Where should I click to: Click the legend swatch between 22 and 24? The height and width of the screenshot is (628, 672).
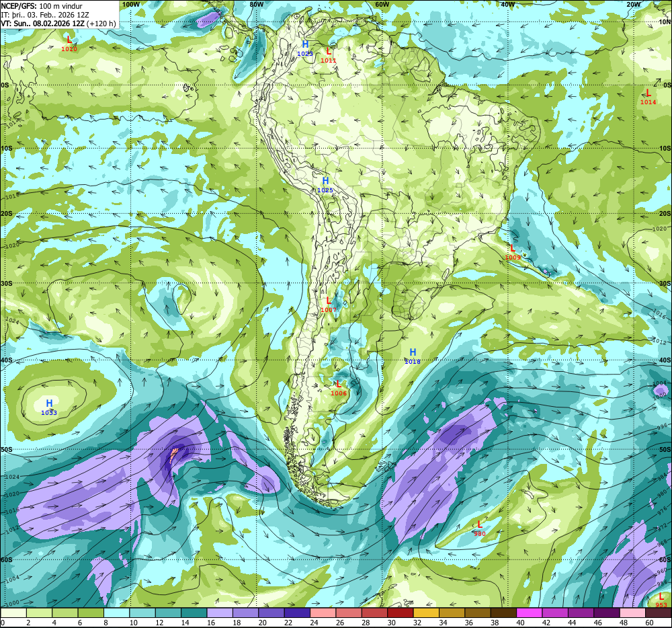pos(297,613)
